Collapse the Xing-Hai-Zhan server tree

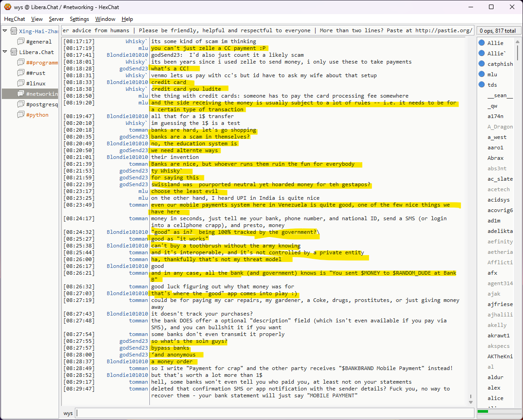pyautogui.click(x=5, y=31)
